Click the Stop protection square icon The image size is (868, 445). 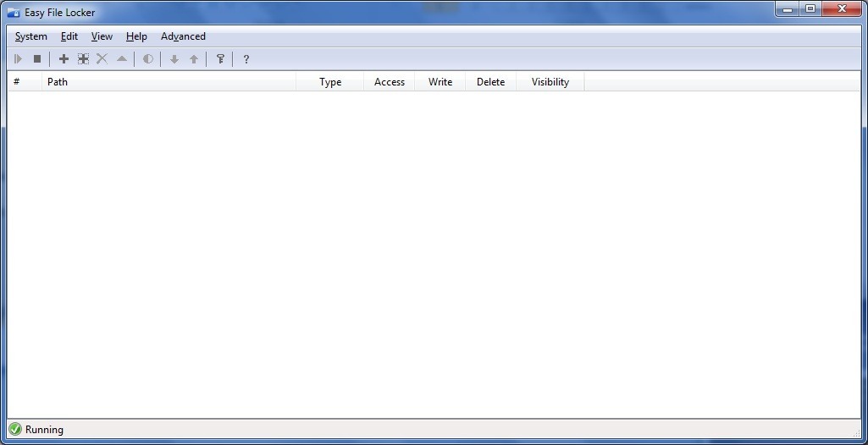[x=37, y=58]
